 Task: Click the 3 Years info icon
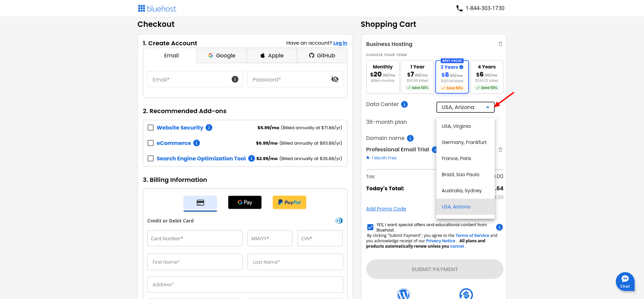[461, 67]
